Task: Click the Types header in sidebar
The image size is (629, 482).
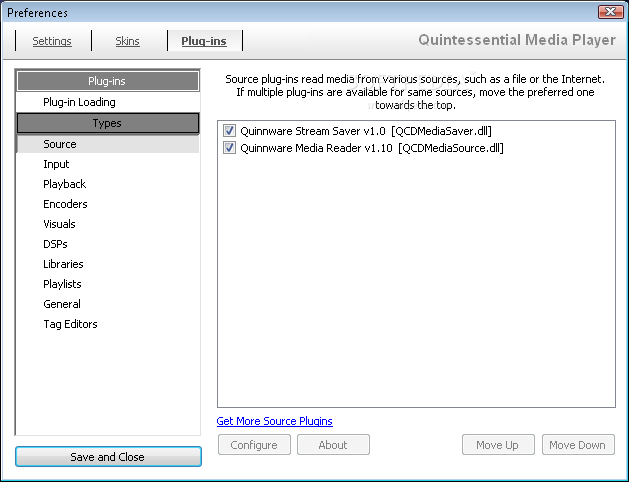Action: point(108,123)
